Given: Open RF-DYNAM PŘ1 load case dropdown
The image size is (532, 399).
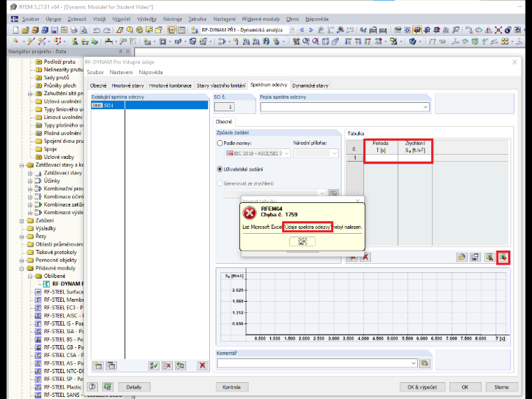Looking at the screenshot, I should coord(292,30).
